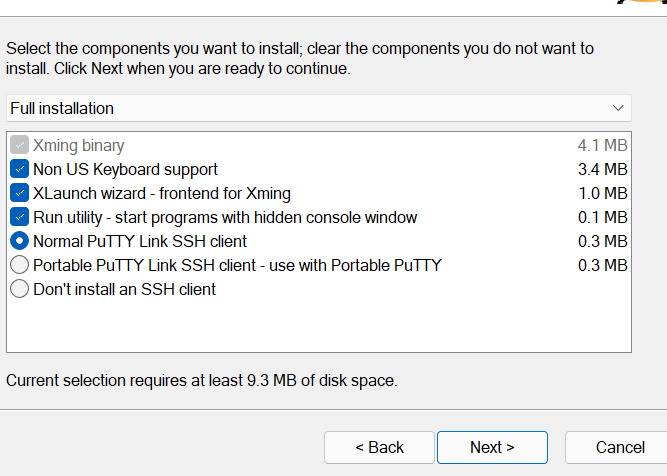The height and width of the screenshot is (476, 667).
Task: Choose the Portable PuTTY Link SSH client radio button
Action: [x=19, y=265]
